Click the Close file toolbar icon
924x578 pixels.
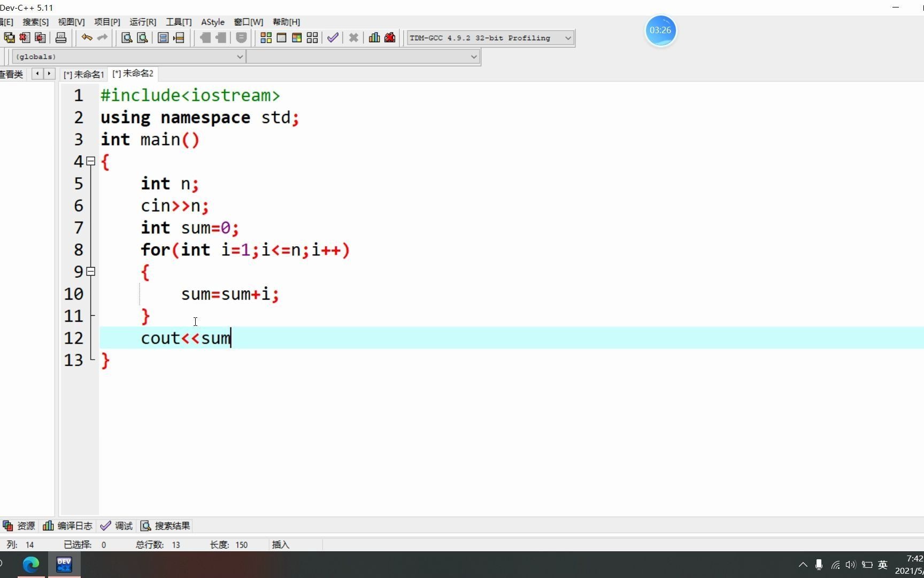point(25,37)
